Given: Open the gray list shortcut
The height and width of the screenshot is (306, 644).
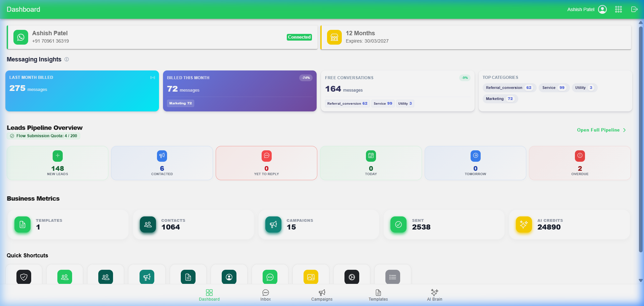Looking at the screenshot, I should pos(393,277).
